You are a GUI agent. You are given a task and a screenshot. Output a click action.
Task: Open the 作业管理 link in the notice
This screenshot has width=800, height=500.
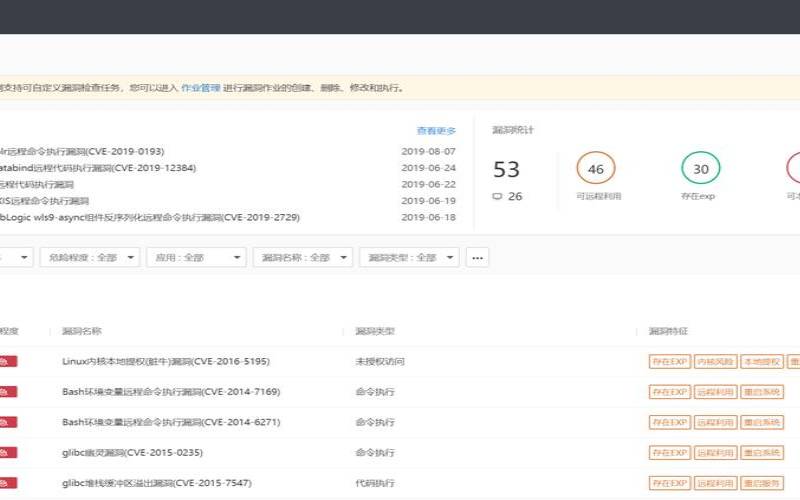(x=200, y=88)
